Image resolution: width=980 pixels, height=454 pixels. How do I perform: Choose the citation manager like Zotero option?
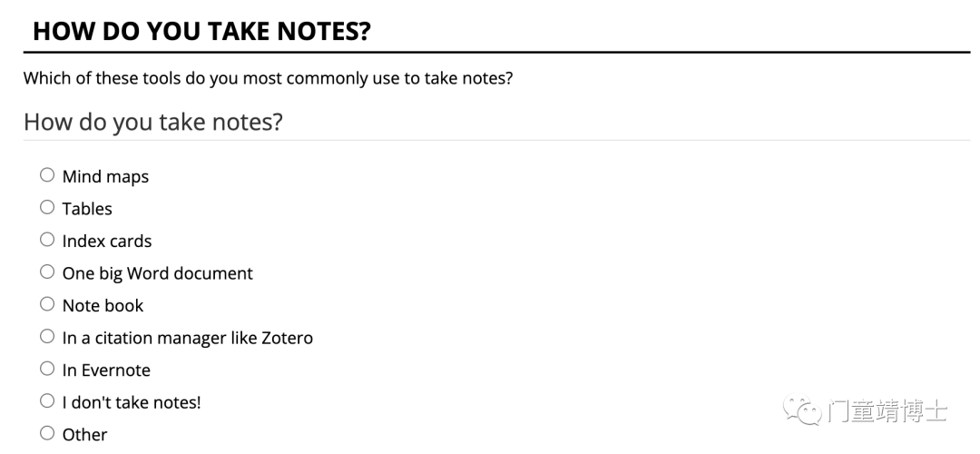tap(47, 337)
